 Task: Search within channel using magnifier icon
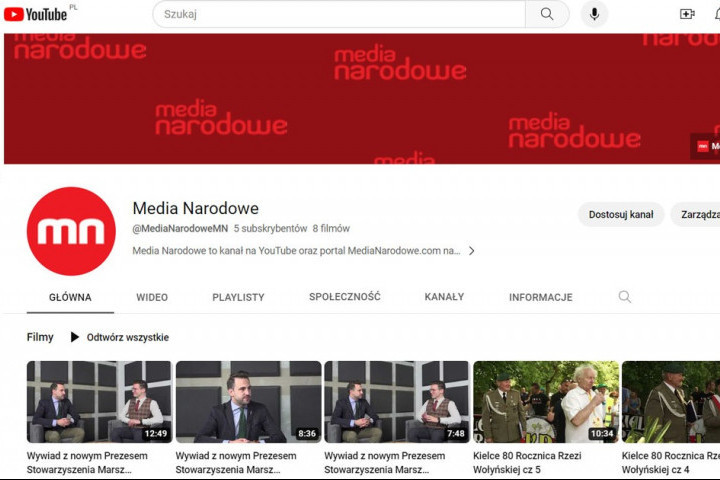[625, 297]
